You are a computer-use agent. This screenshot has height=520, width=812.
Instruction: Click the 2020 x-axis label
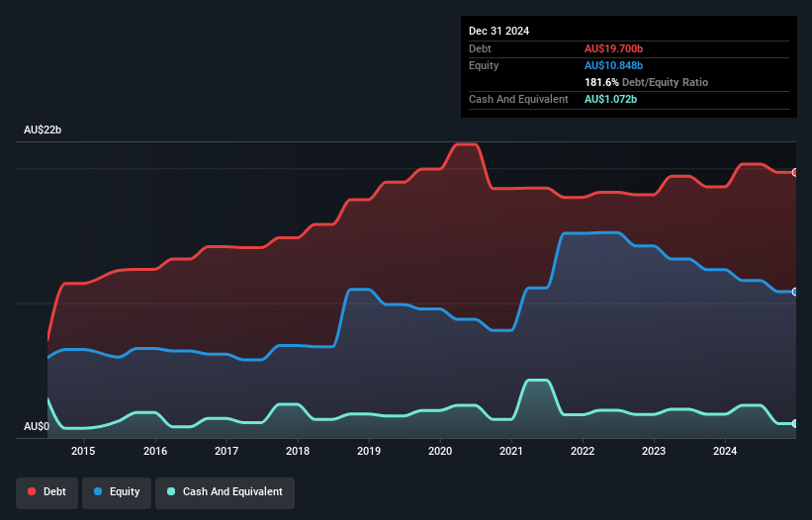440,451
